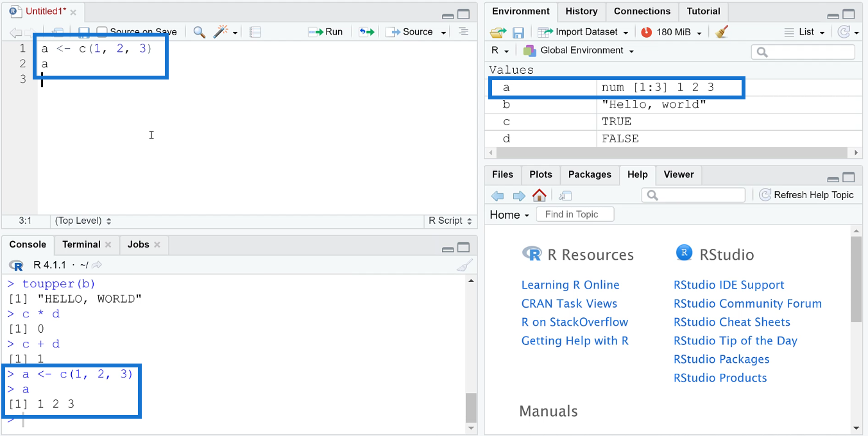
Task: Click the Environment horizontal scrollbar
Action: (671, 153)
